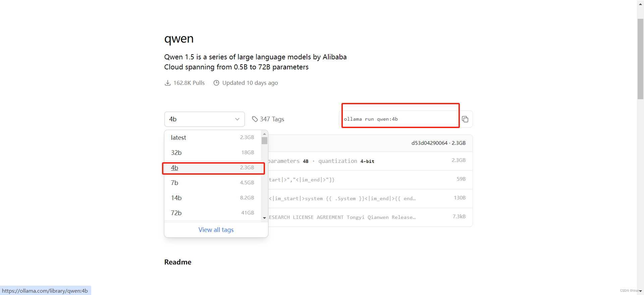Click the clock icon beside Updated
The width and height of the screenshot is (644, 295).
[216, 83]
